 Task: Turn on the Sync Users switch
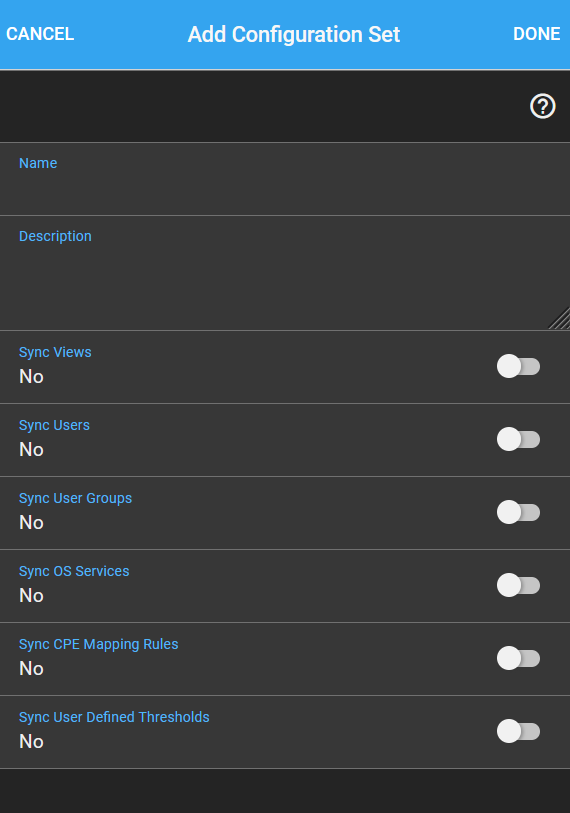point(518,440)
